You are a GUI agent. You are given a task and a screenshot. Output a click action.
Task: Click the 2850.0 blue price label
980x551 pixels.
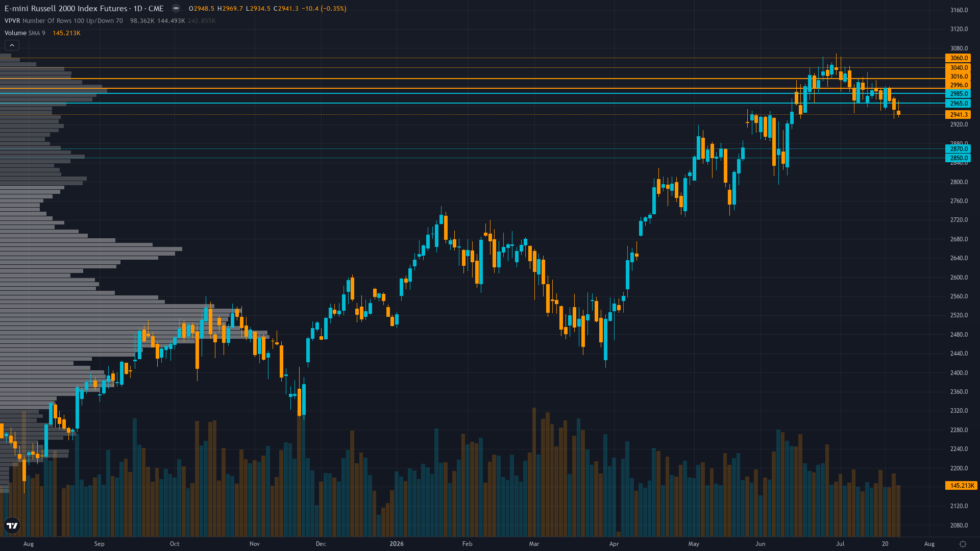click(x=959, y=158)
